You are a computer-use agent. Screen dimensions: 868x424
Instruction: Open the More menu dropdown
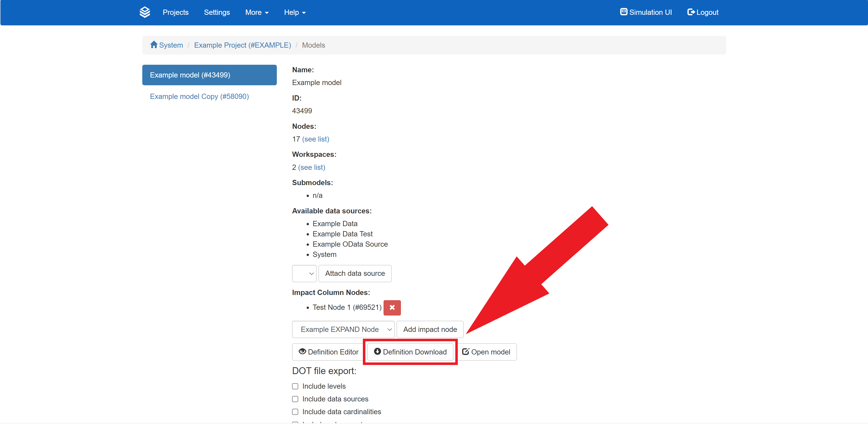(x=256, y=13)
